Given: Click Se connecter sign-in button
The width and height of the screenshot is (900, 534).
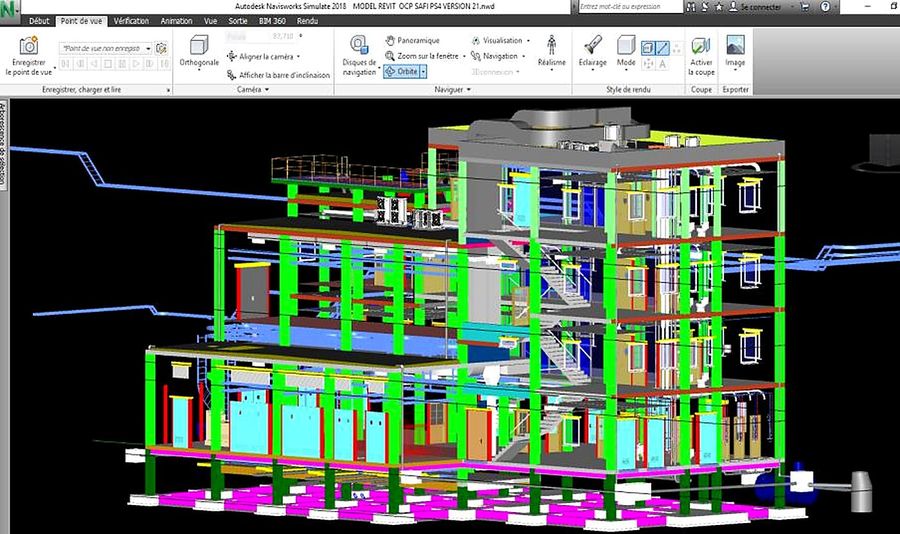Looking at the screenshot, I should (754, 7).
